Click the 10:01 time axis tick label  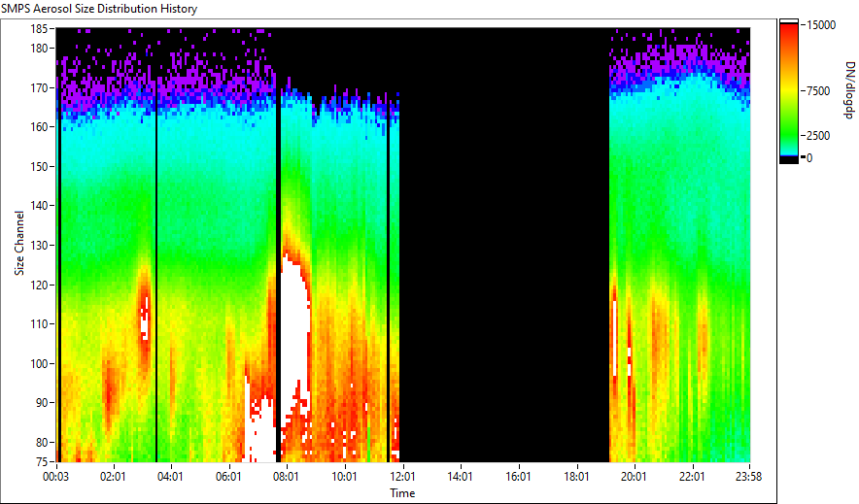point(344,477)
